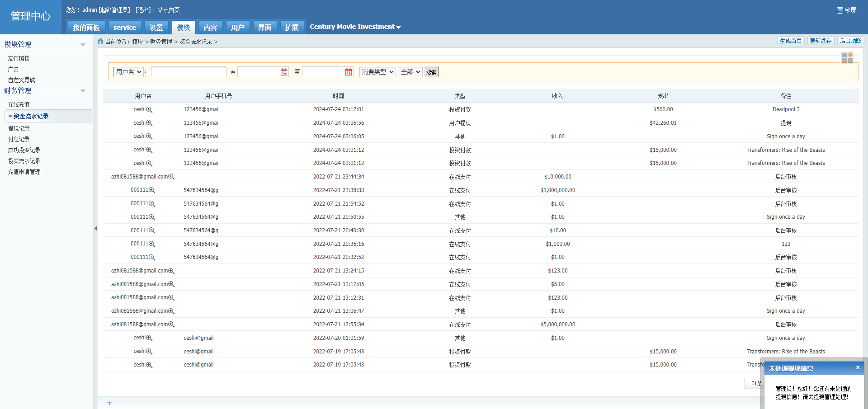Collapse the 财务管理 sidebar section
The height and width of the screenshot is (409, 868).
tap(83, 91)
